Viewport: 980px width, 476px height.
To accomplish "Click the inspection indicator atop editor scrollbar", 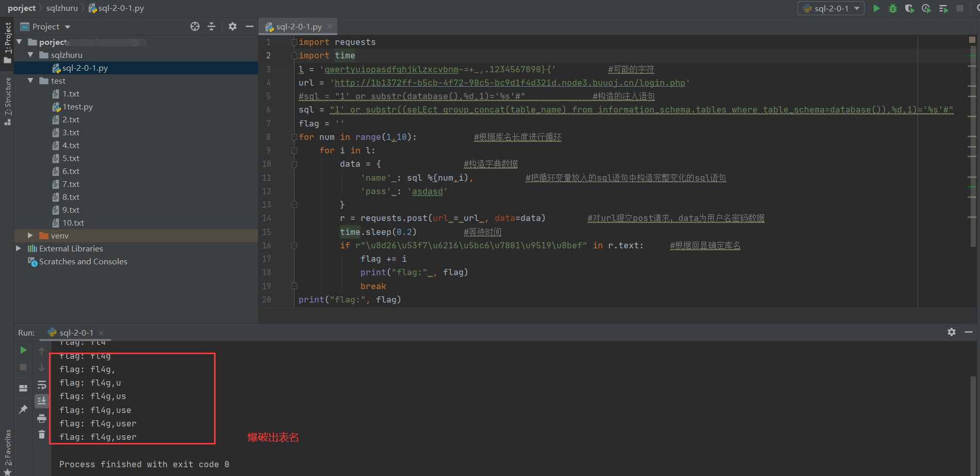I will 972,40.
